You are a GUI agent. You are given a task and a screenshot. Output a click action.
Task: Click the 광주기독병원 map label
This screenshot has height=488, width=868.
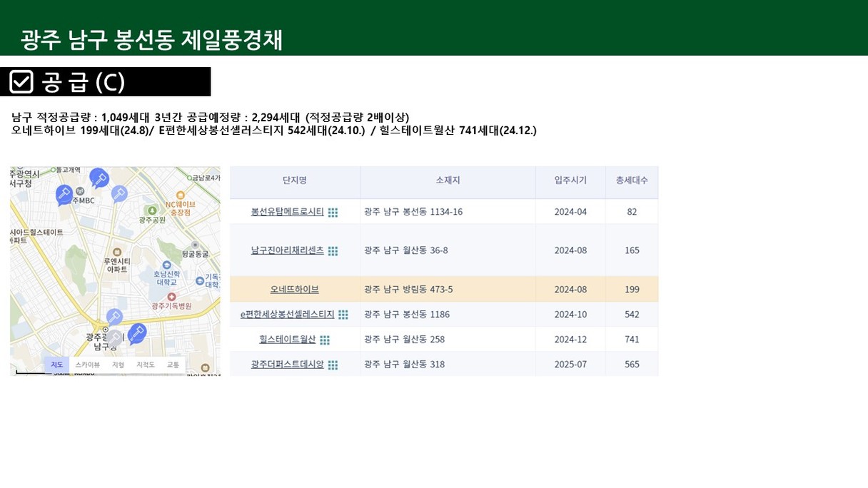click(x=172, y=306)
